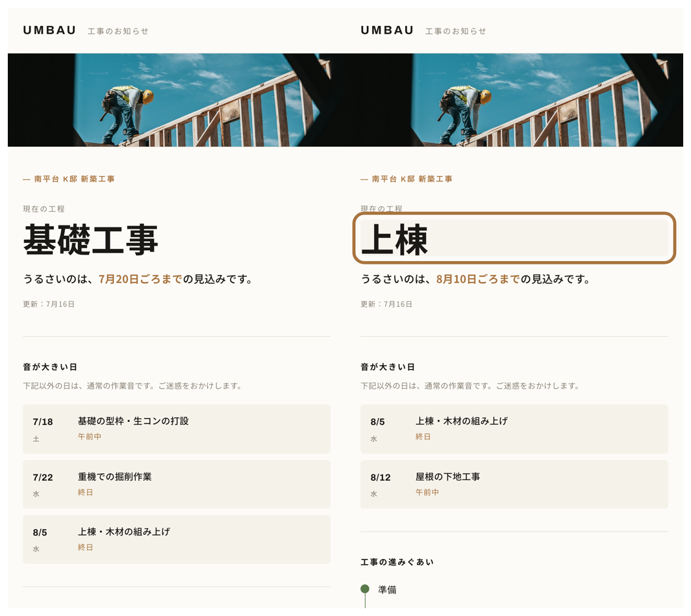The image size is (691, 616).
Task: Open the 8/5 上棟 card below the 7/22 card
Action: pyautogui.click(x=177, y=539)
